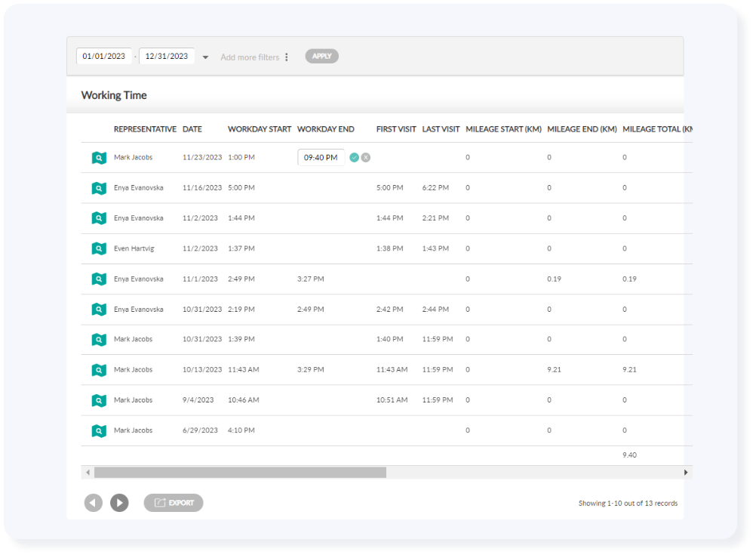Open map for Mark Jacobs 9/4/2023 row
Image resolution: width=756 pixels, height=558 pixels.
[x=99, y=401]
